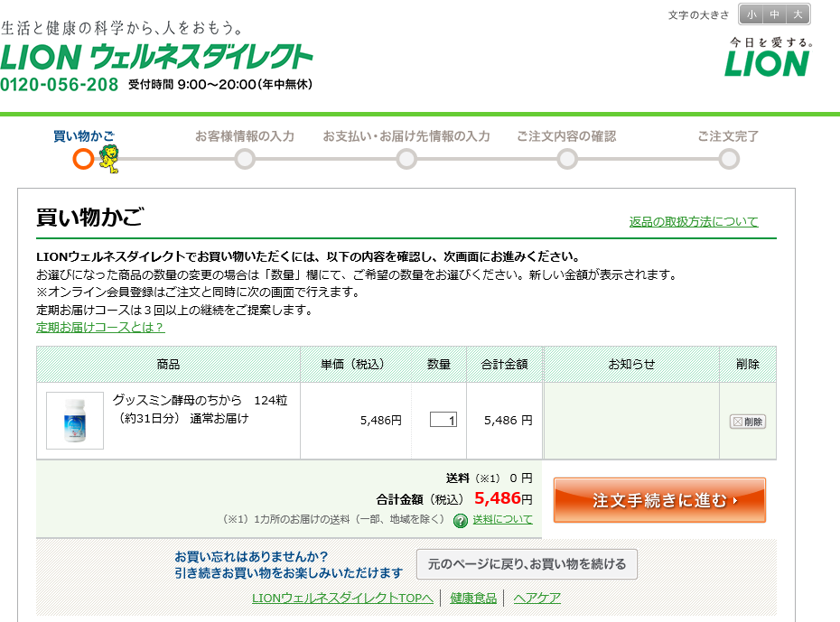
Task: Click the green question mark shipping icon
Action: point(460,520)
